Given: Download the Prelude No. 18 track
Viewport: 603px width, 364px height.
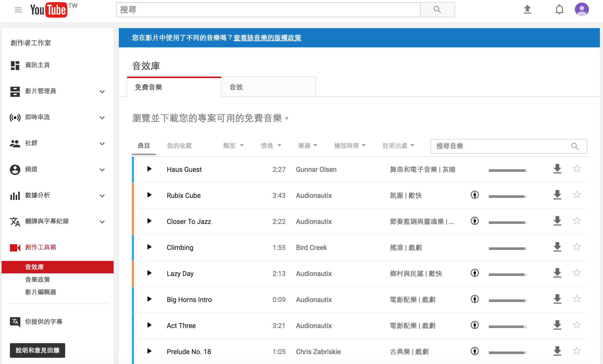Looking at the screenshot, I should (557, 351).
